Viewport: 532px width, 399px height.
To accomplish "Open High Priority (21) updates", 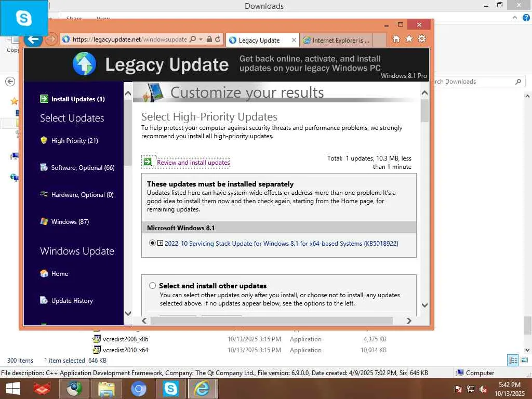I will point(75,140).
